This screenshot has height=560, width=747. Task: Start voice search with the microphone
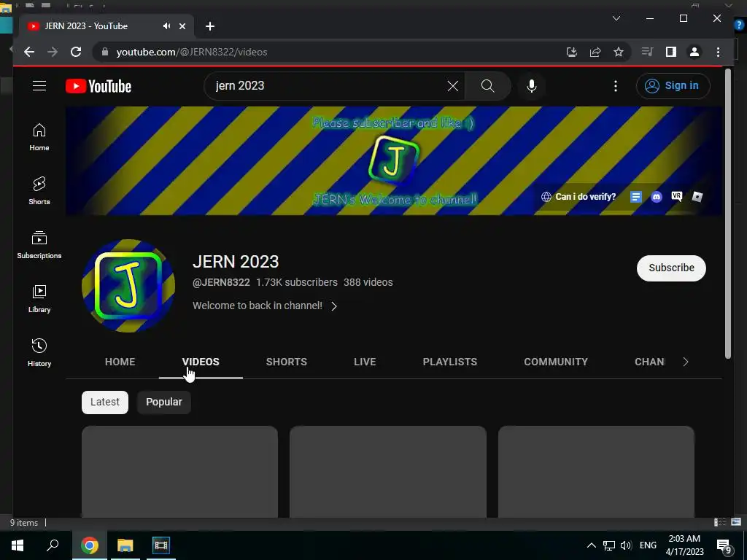tap(532, 86)
